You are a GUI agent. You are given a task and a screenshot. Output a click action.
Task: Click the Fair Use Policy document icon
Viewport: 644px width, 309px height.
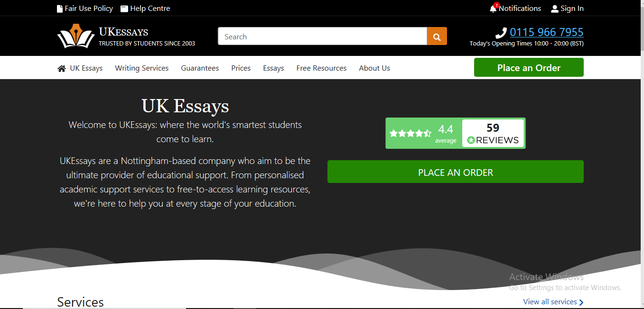click(x=59, y=9)
